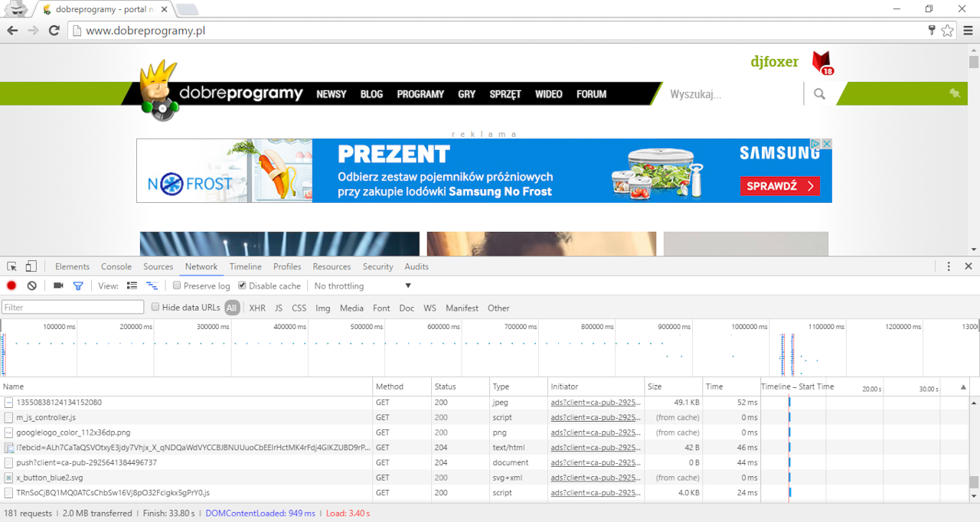Click the SPRAWDŹ button in the ad
This screenshot has width=980, height=522.
coord(780,186)
